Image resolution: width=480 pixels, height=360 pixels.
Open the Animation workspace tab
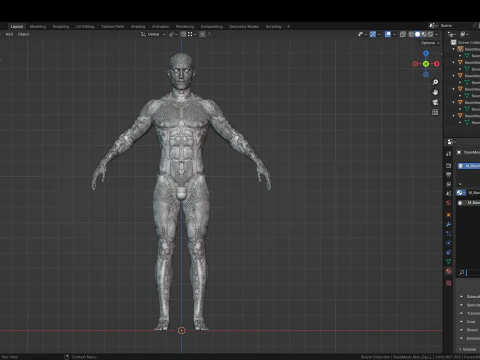[160, 26]
